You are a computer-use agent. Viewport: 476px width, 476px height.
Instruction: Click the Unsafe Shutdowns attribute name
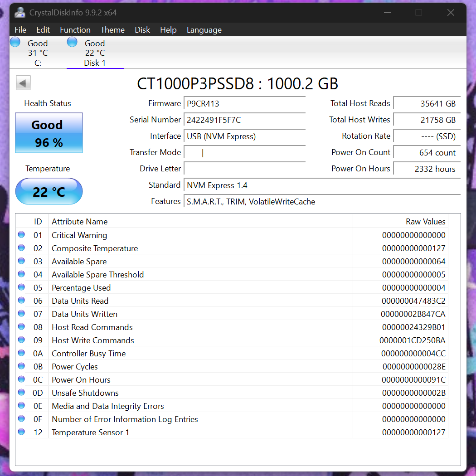pyautogui.click(x=85, y=393)
